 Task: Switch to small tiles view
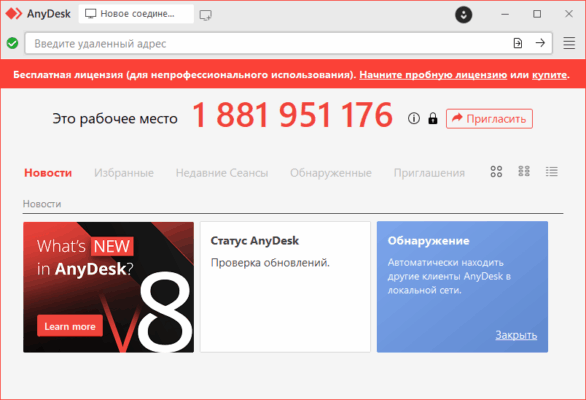[x=524, y=171]
